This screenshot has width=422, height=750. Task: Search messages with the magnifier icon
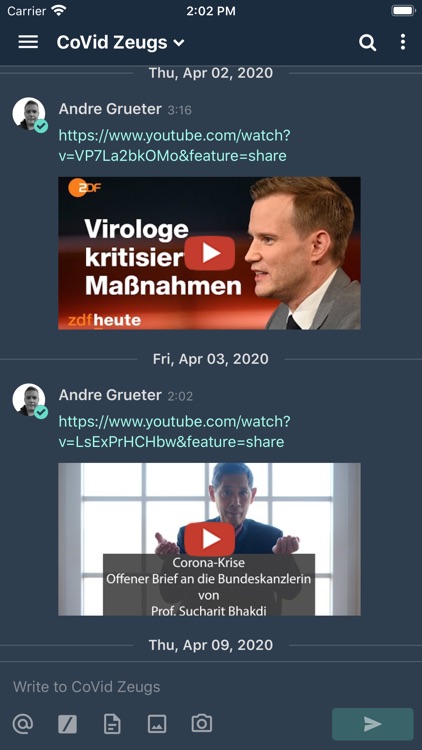(367, 43)
